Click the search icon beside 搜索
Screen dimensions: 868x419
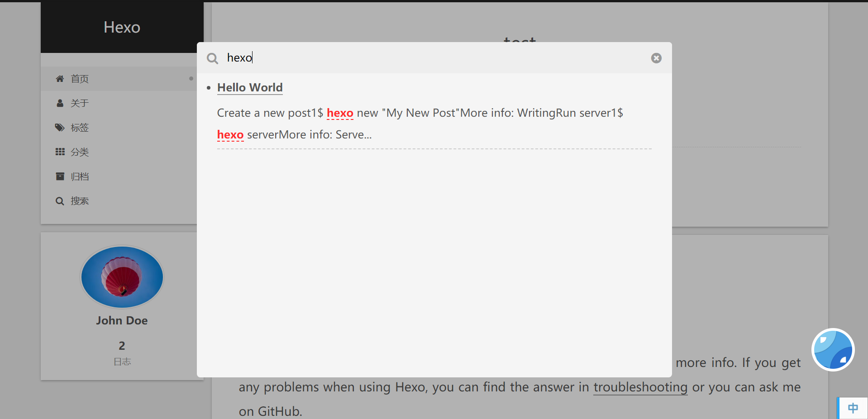[60, 201]
